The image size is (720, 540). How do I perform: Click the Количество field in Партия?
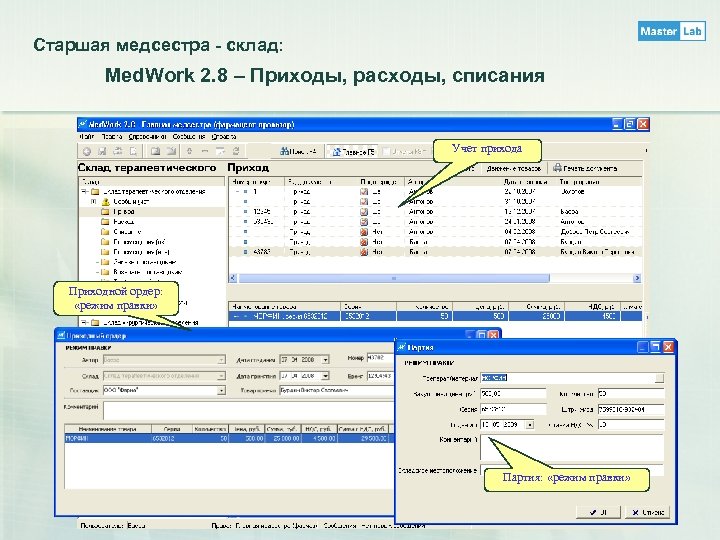(631, 394)
